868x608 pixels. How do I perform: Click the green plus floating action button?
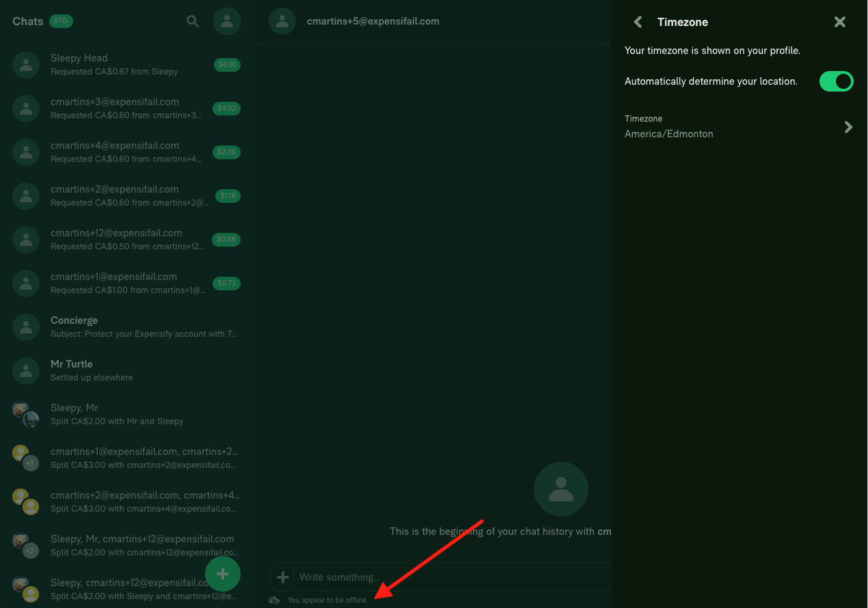(223, 574)
